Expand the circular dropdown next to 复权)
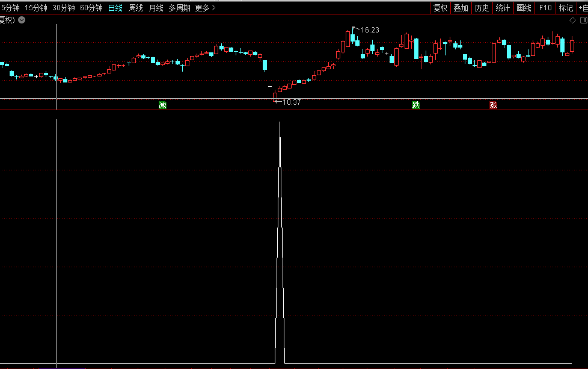This screenshot has height=369, width=588. (x=22, y=20)
